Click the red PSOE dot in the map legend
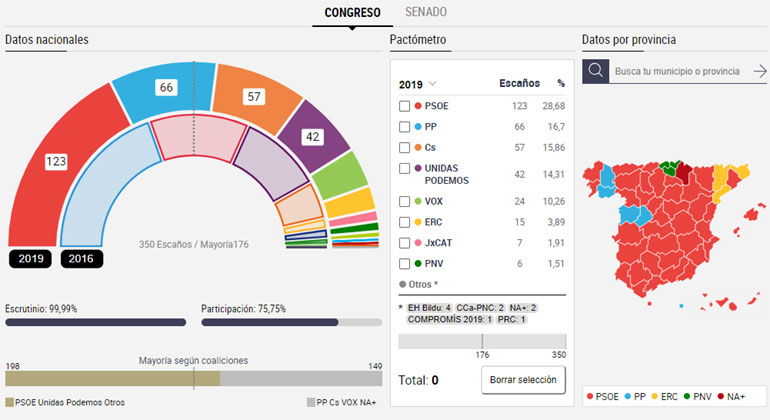770x420 pixels. point(590,397)
